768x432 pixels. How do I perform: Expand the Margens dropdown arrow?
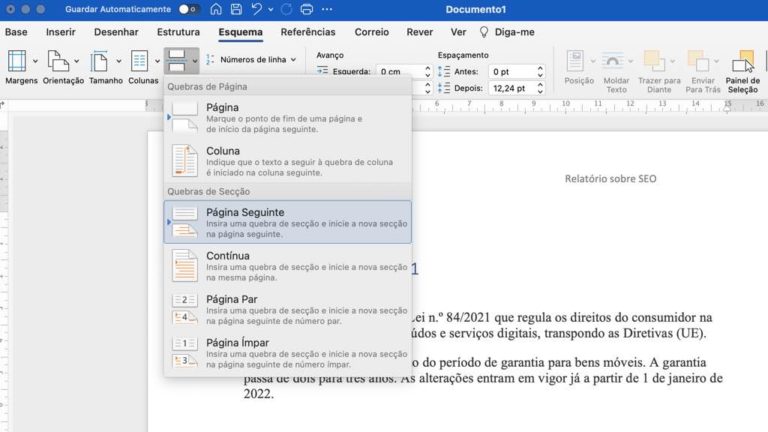click(x=35, y=62)
